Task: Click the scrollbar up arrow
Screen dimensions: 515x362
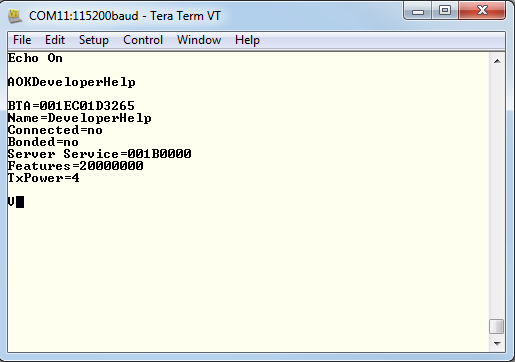Action: [x=497, y=61]
